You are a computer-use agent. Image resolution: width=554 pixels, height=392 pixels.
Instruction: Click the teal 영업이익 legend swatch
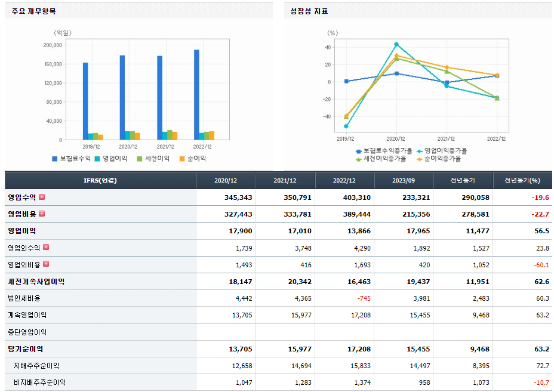pyautogui.click(x=97, y=159)
